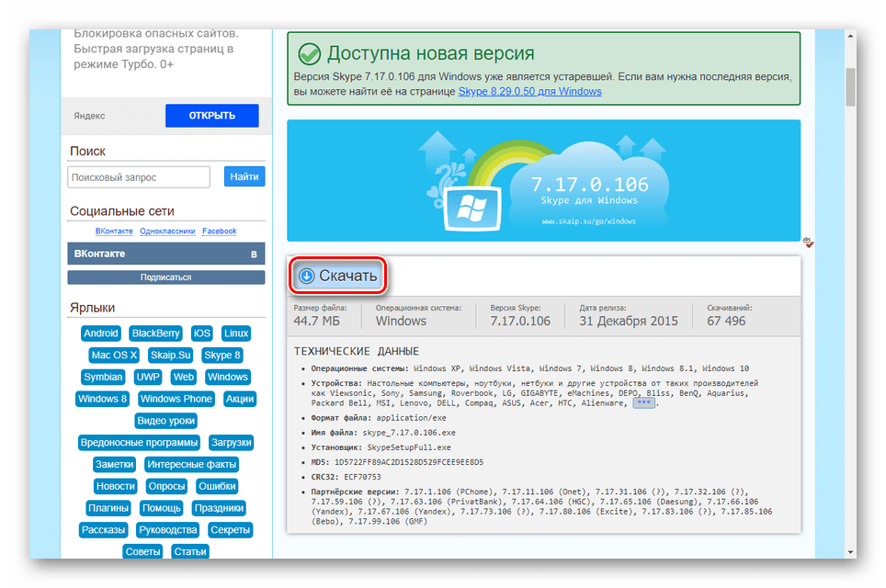Select the Загрузки tag
Image resolution: width=886 pixels, height=588 pixels.
(231, 442)
